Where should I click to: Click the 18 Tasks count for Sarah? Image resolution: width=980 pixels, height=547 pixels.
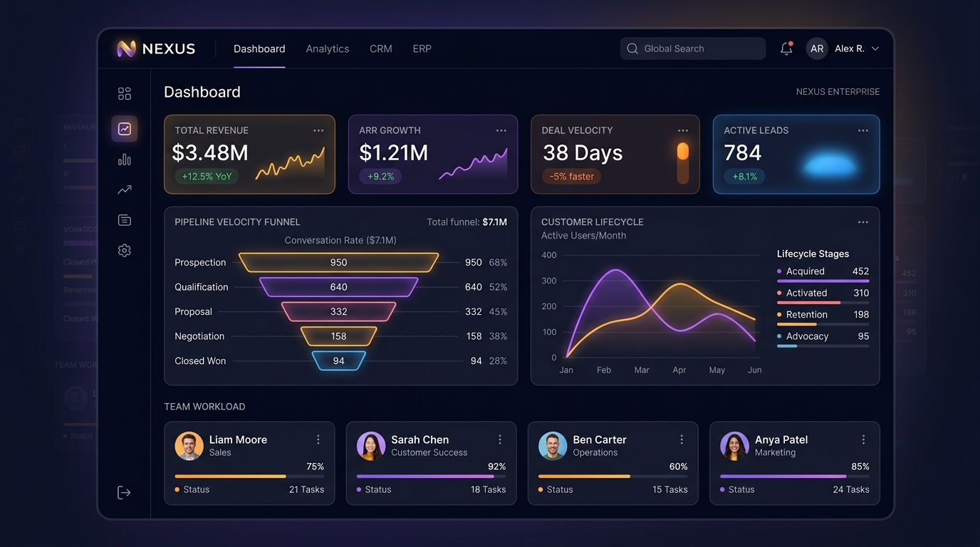coord(488,489)
